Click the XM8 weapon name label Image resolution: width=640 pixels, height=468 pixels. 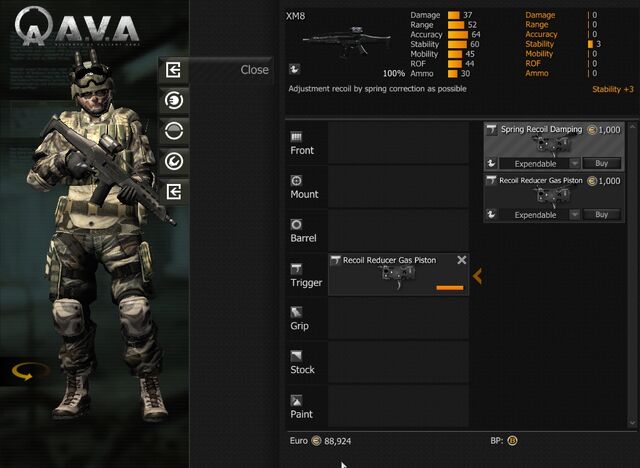[296, 16]
